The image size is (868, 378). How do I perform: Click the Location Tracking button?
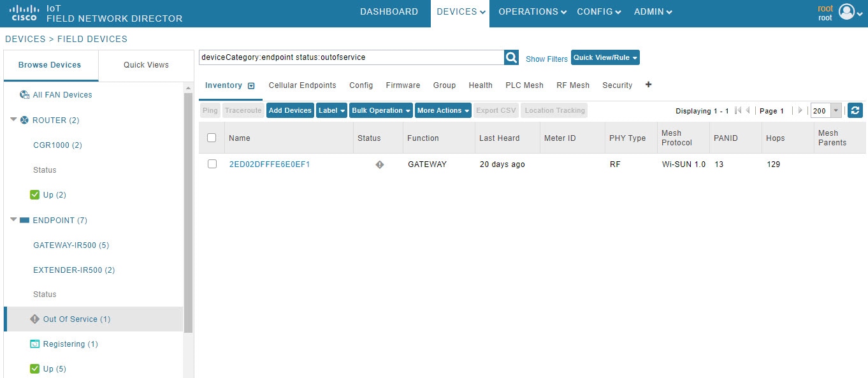[554, 110]
